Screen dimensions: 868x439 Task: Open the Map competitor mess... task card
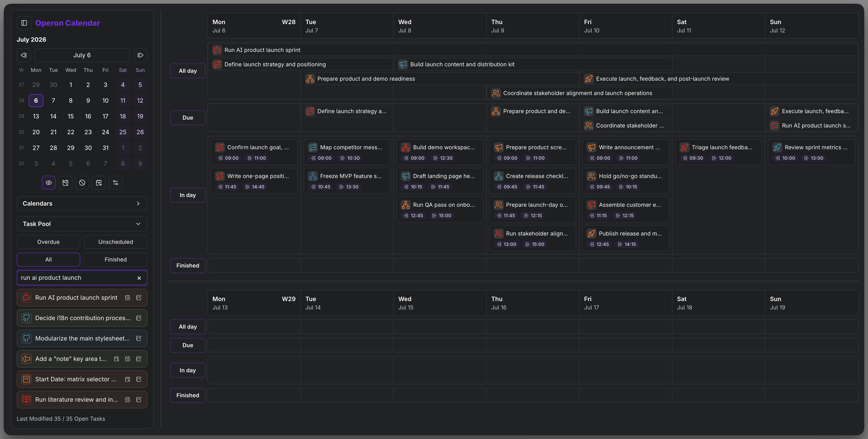tap(347, 152)
